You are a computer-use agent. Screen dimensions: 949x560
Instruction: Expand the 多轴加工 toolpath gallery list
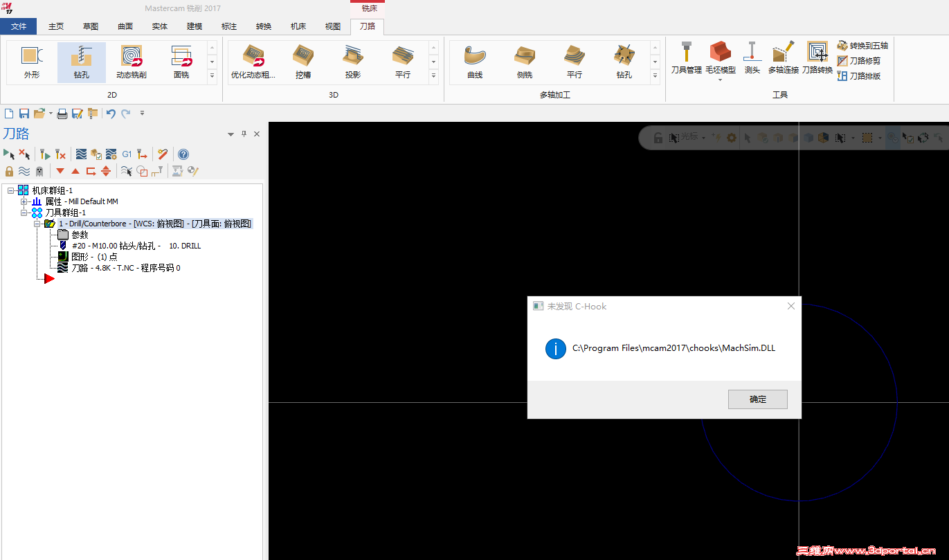click(x=655, y=75)
